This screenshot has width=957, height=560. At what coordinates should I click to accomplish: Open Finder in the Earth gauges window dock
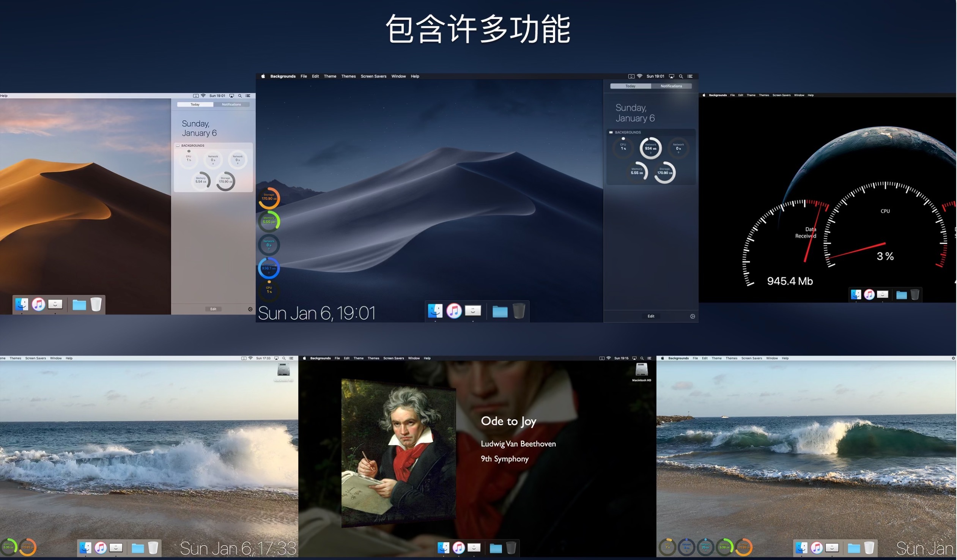[856, 294]
